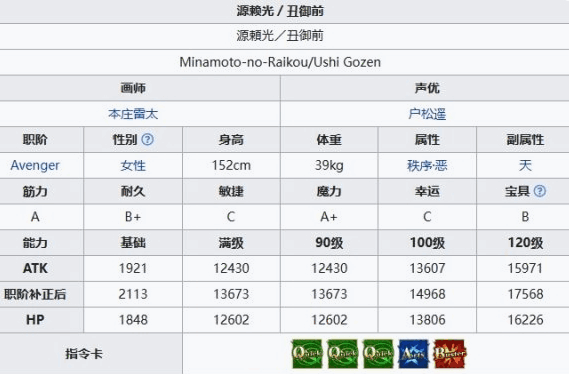Image resolution: width=569 pixels, height=374 pixels.
Task: Click the third Quick command card icon
Action: click(378, 354)
